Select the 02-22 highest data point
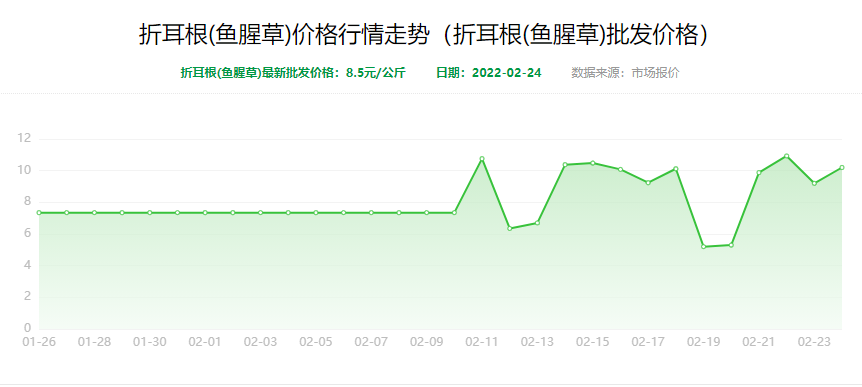862x387 pixels. [x=787, y=156]
